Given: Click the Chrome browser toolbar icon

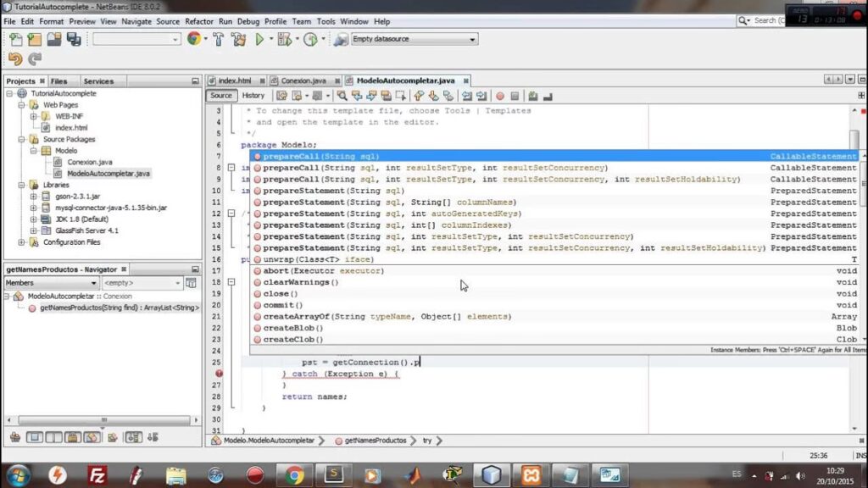Looking at the screenshot, I should click(x=194, y=39).
